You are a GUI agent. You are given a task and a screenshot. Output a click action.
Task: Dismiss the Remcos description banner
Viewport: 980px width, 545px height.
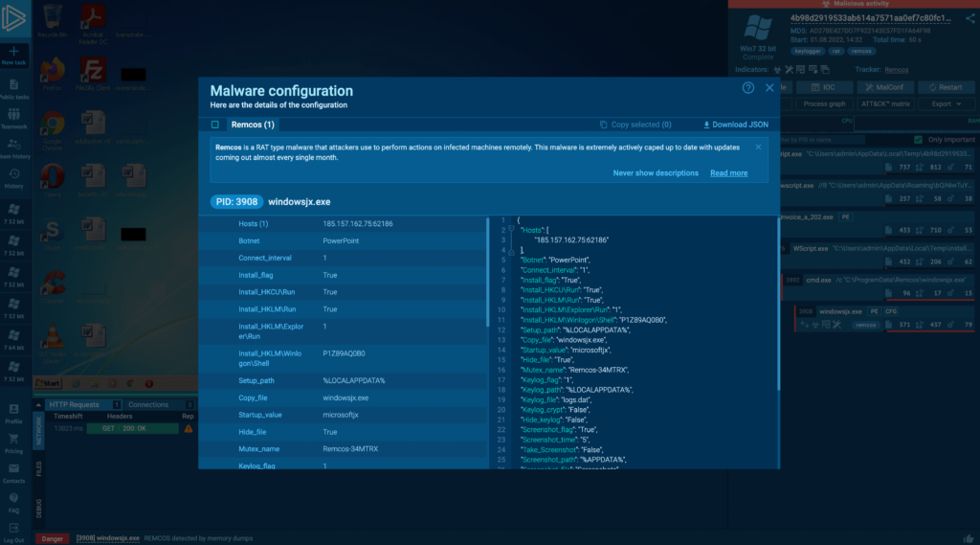tap(758, 148)
